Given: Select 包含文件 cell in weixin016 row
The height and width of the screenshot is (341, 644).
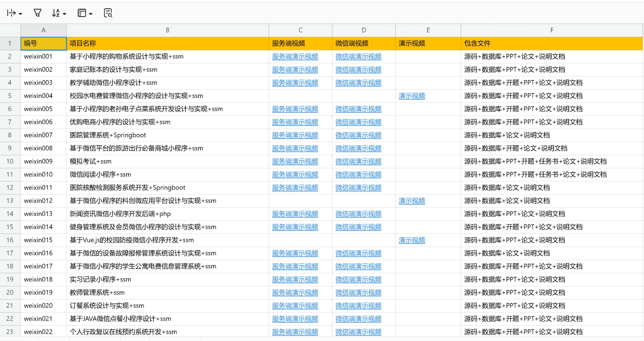Looking at the screenshot, I should (x=552, y=253).
